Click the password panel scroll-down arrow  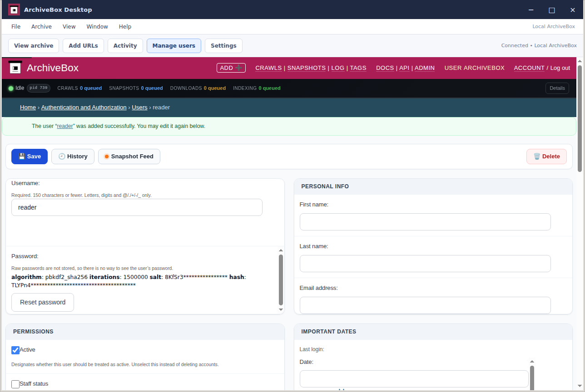click(x=281, y=309)
